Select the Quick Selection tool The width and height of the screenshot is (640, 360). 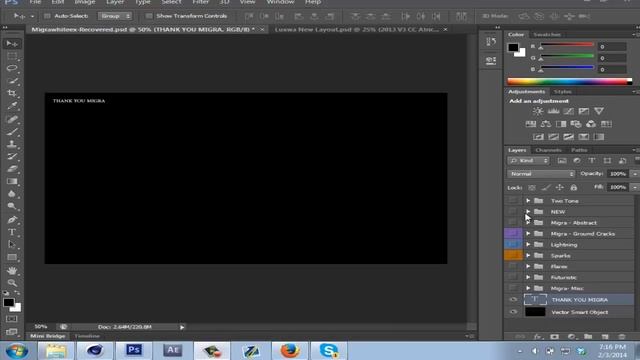(x=12, y=81)
